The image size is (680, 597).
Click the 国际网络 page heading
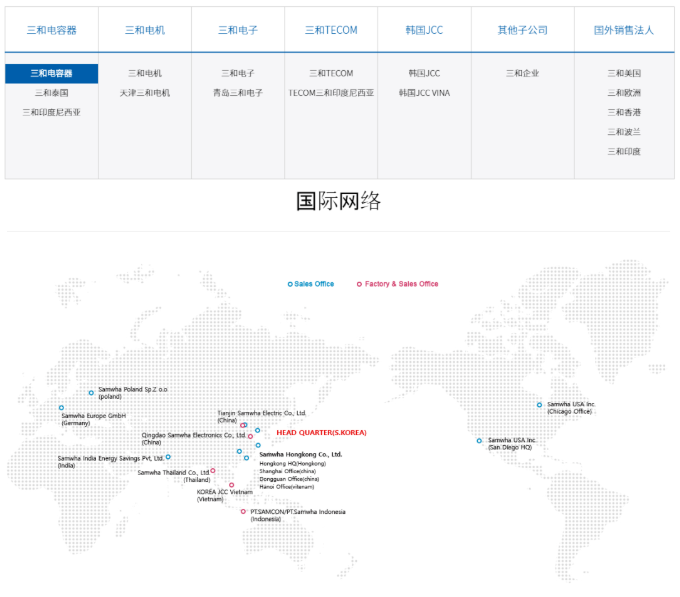tap(338, 201)
